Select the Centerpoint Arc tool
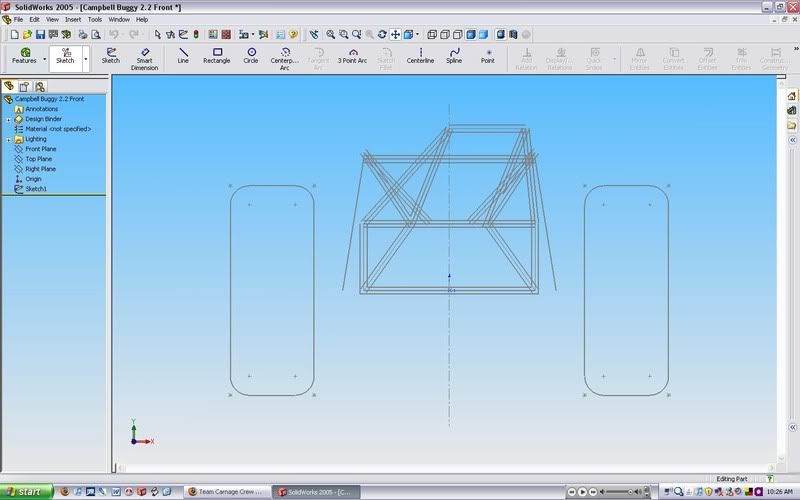The width and height of the screenshot is (800, 500). click(x=285, y=59)
